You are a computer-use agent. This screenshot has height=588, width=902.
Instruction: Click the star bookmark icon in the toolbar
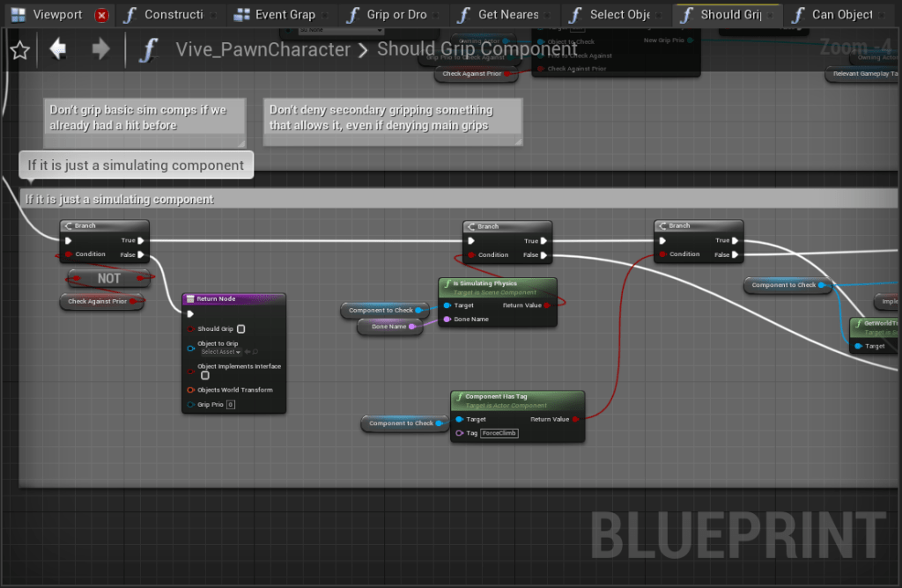pos(19,50)
